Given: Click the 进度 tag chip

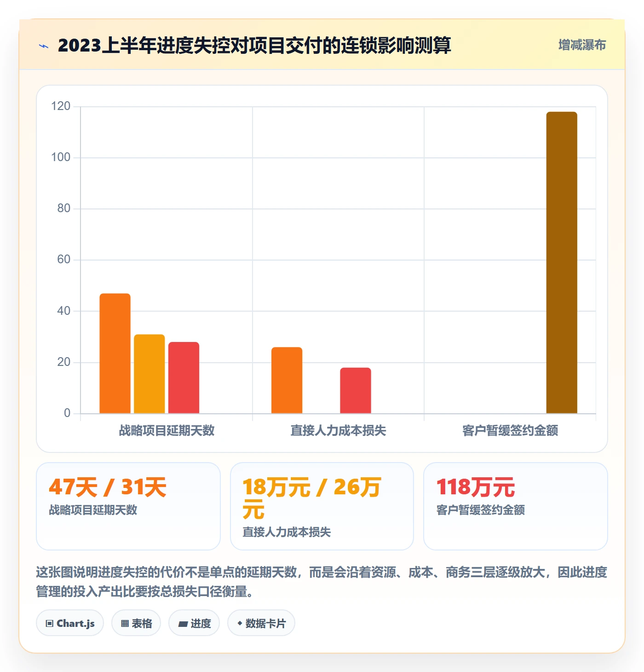Looking at the screenshot, I should click(x=194, y=623).
